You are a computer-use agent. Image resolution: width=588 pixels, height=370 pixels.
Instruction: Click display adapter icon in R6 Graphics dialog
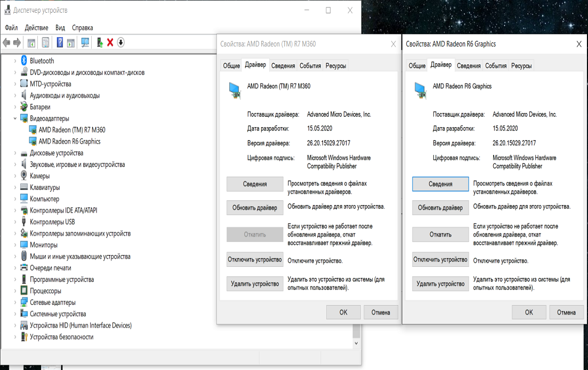click(421, 91)
